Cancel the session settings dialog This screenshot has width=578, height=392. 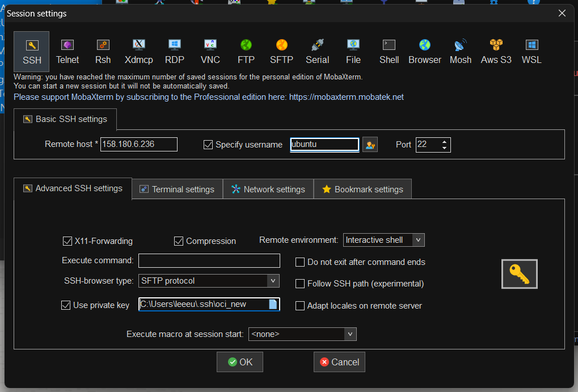(x=340, y=362)
